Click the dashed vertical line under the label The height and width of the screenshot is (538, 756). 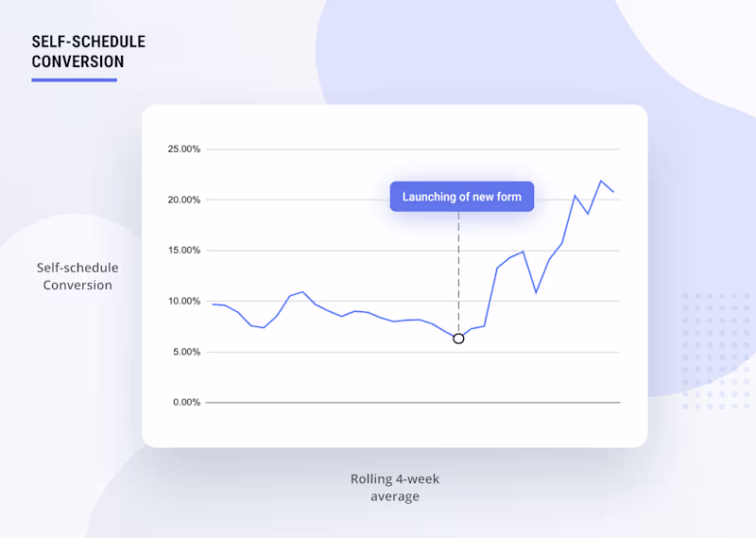click(458, 274)
